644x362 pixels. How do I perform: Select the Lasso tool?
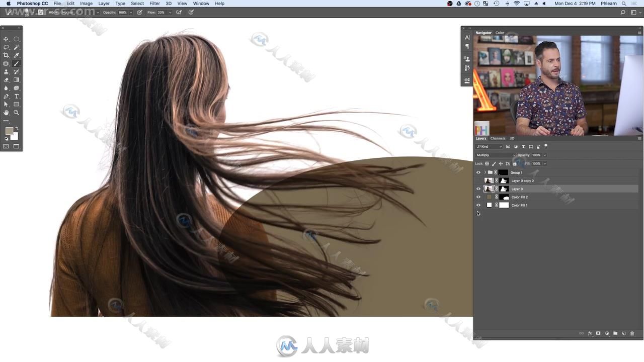coord(6,47)
